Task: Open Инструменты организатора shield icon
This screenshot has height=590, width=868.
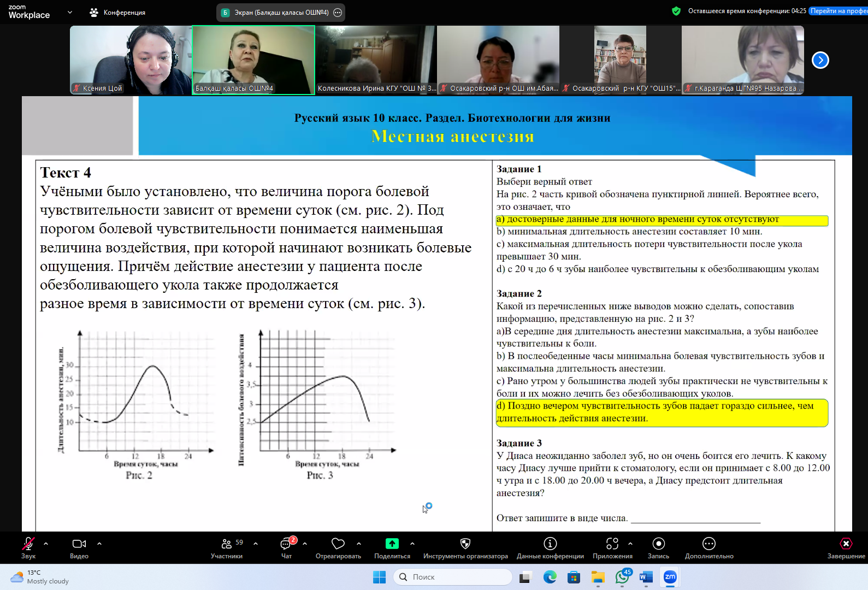Action: coord(465,544)
